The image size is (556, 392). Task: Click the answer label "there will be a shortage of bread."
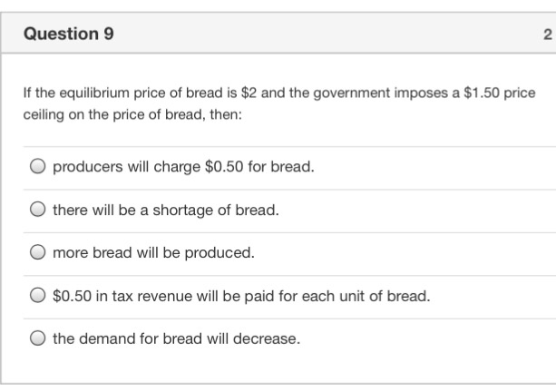(165, 211)
